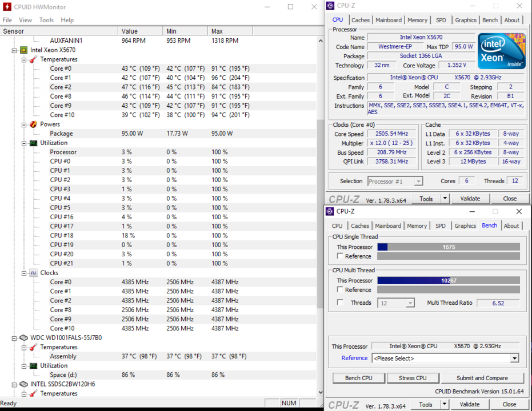
Task: Collapse the Powers tree node
Action: click(x=24, y=124)
